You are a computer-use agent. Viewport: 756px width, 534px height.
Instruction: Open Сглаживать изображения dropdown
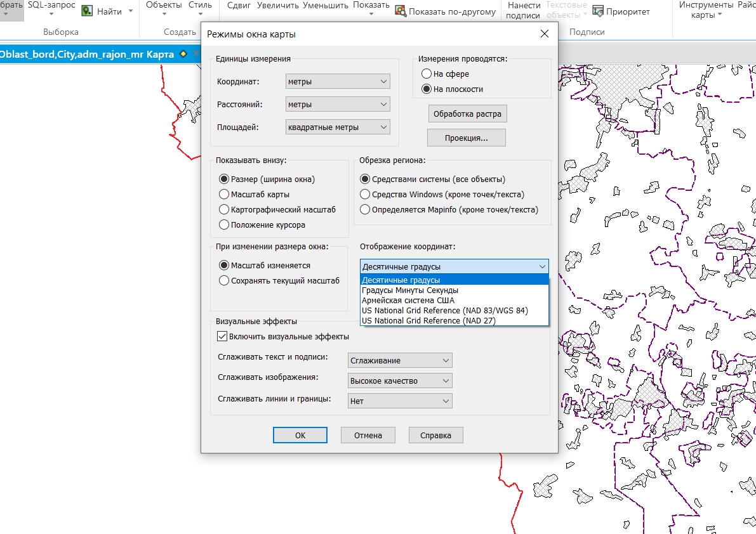tap(400, 381)
